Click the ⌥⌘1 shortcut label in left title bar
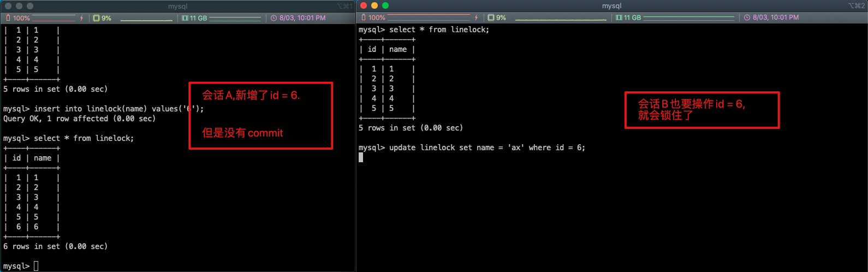 coord(344,7)
